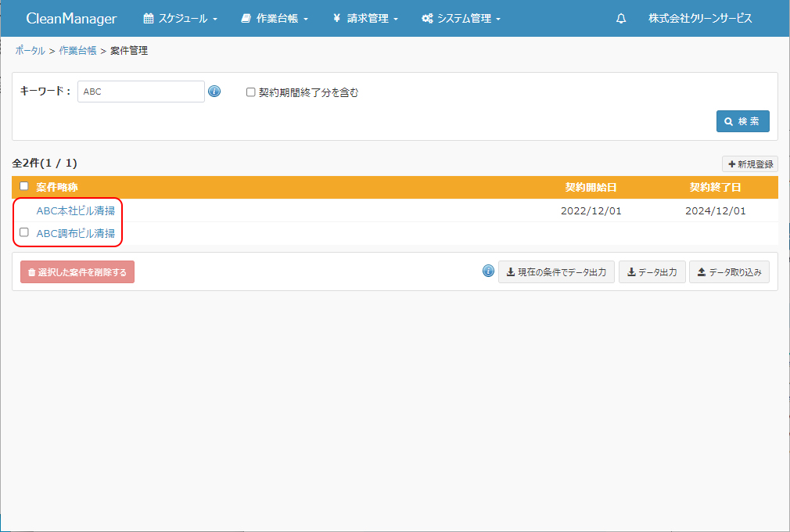
Task: Click the データ出力 download button
Action: [652, 272]
